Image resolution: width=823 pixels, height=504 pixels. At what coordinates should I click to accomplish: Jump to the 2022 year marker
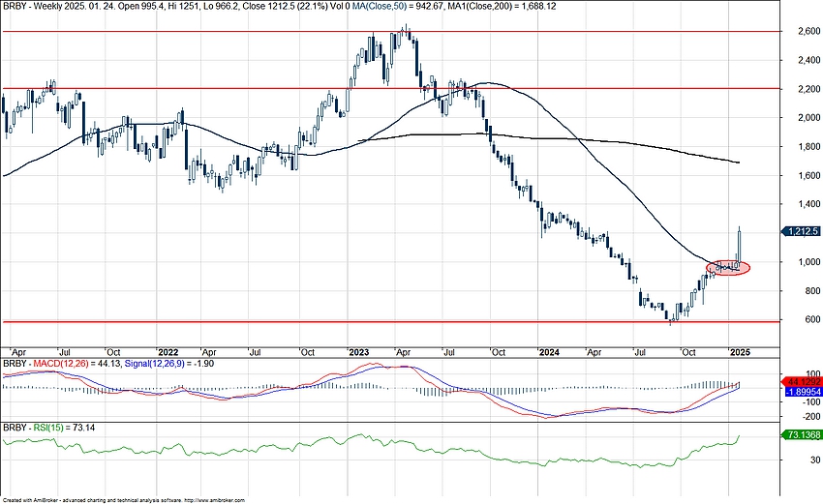168,351
